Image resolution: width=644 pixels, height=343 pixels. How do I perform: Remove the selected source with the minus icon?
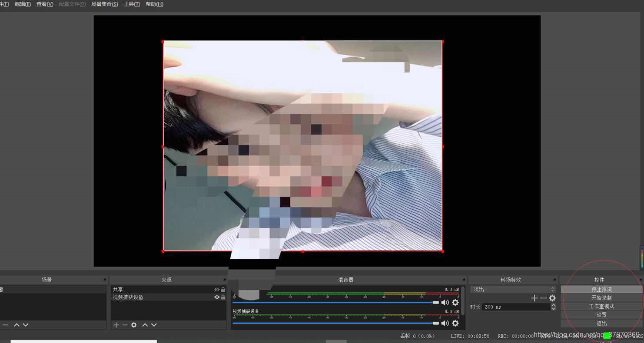coord(125,325)
